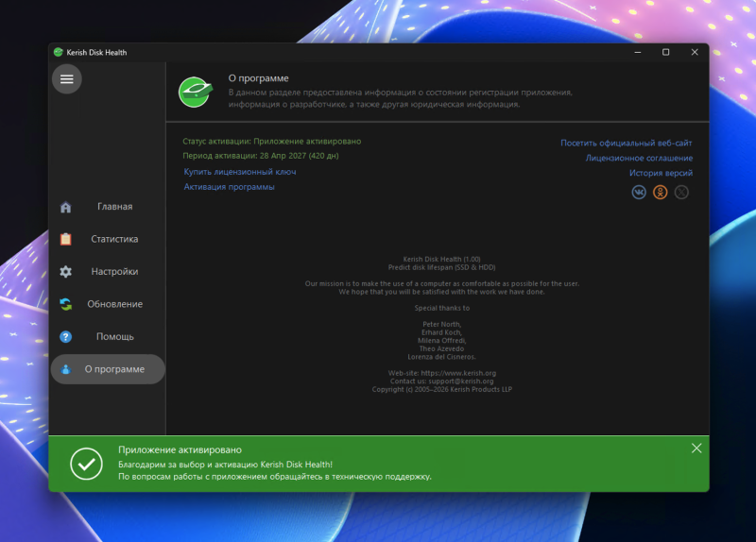756x542 pixels.
Task: Open the История версий link
Action: 661,173
